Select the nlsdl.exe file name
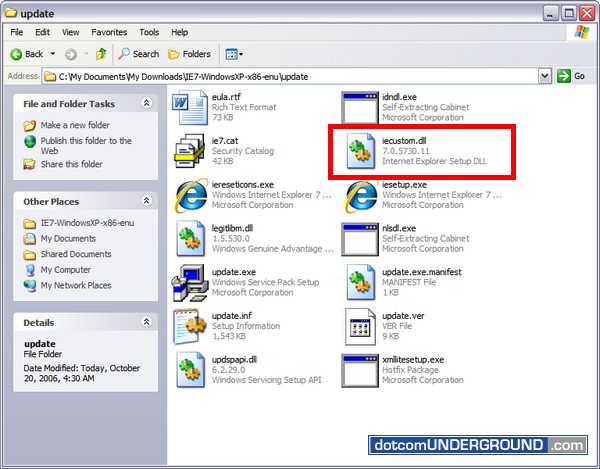This screenshot has width=600, height=469. pyautogui.click(x=399, y=228)
